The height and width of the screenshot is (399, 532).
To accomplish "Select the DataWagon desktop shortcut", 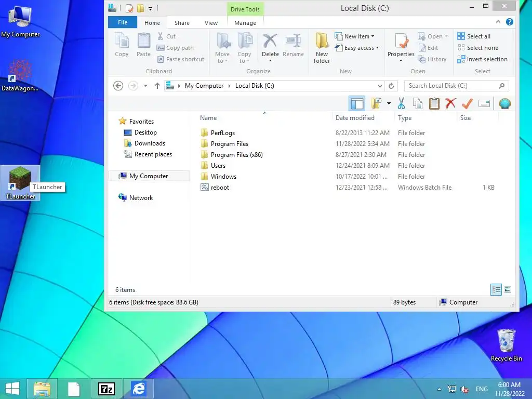I will 20,76.
